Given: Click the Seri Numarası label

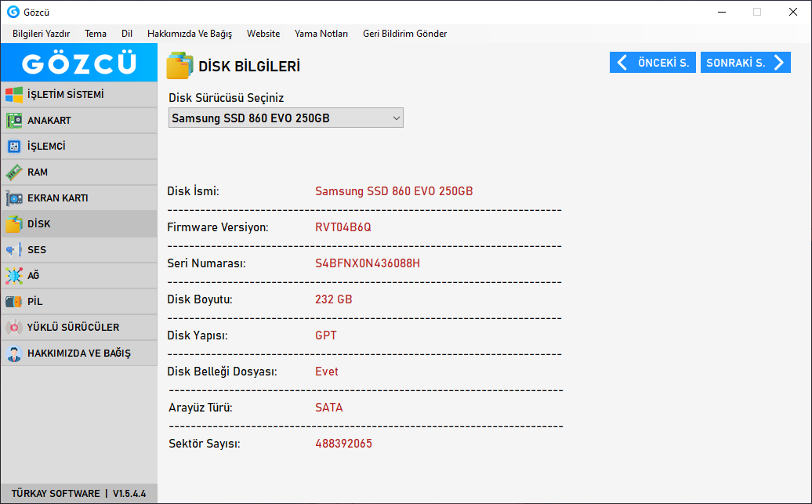Looking at the screenshot, I should (206, 263).
